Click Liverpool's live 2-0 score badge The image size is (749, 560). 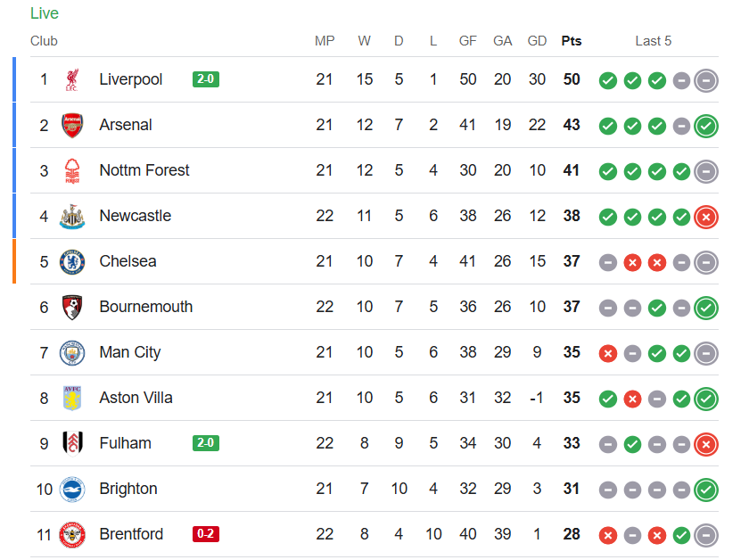pos(206,79)
